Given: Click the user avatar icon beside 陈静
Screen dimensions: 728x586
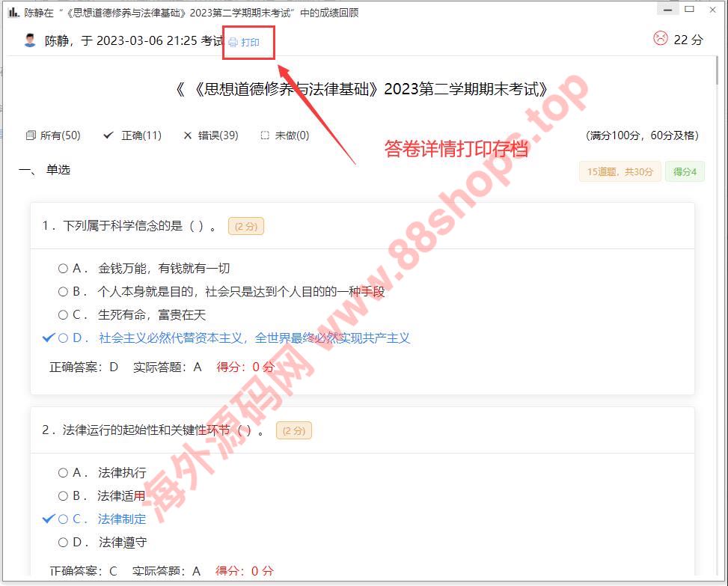Looking at the screenshot, I should click(30, 40).
